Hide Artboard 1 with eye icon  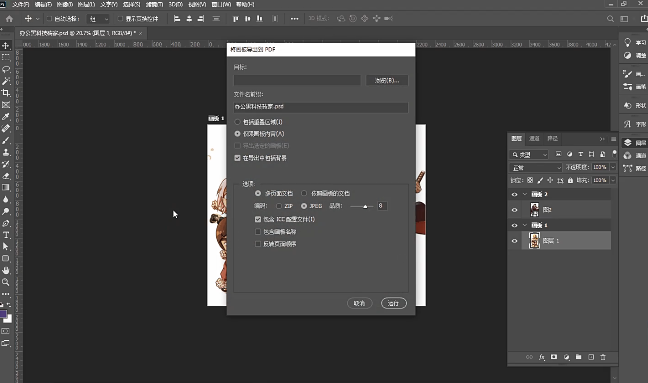click(515, 225)
